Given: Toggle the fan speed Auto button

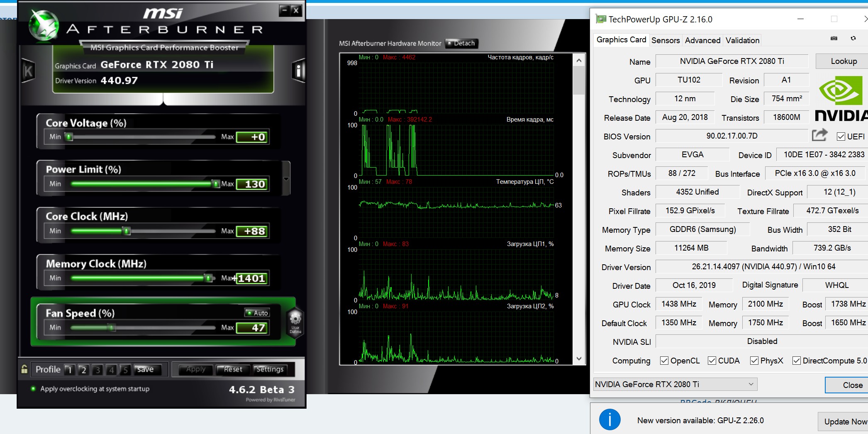Looking at the screenshot, I should pos(257,313).
